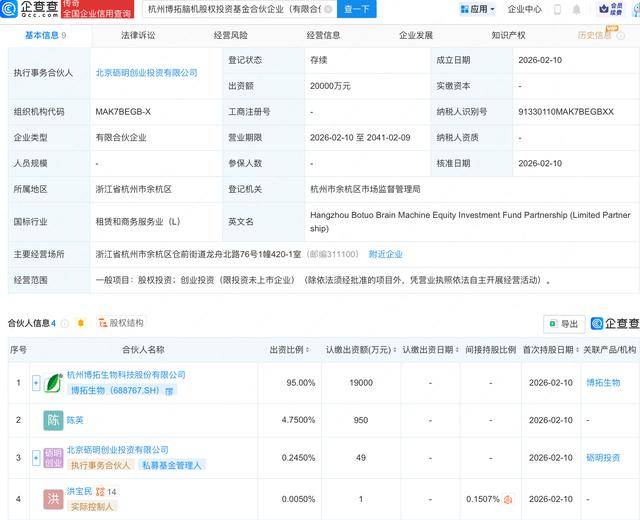Click the 洪 avatar for 洪宝民
Viewport: 640px width, 520px height.
[54, 498]
